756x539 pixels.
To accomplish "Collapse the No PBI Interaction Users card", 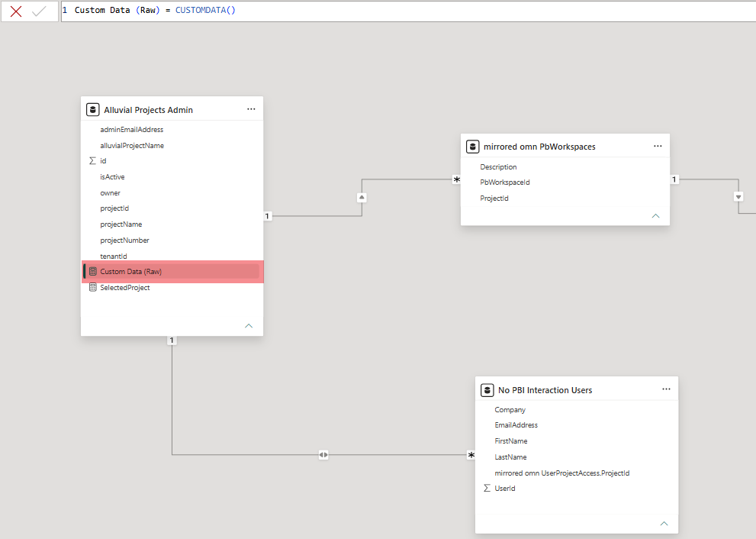I will coord(664,524).
